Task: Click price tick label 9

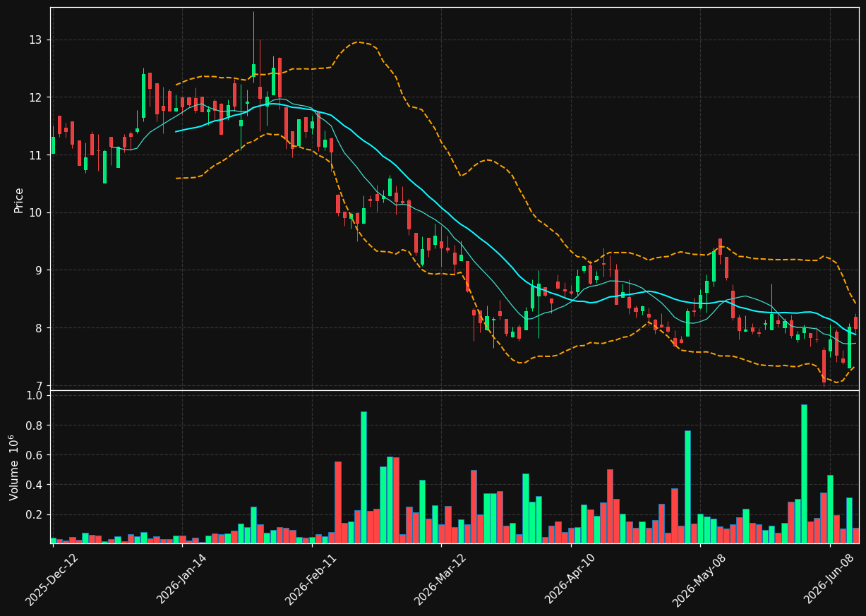Action: [x=38, y=271]
